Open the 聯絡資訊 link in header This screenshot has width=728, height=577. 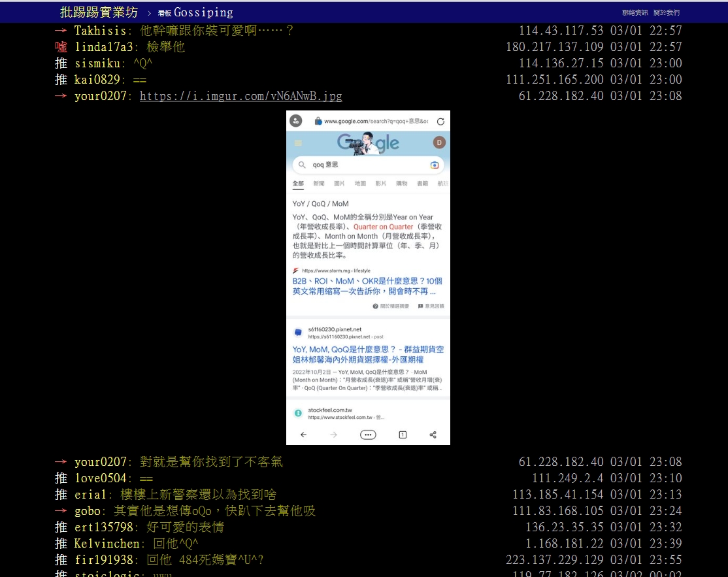pos(635,12)
